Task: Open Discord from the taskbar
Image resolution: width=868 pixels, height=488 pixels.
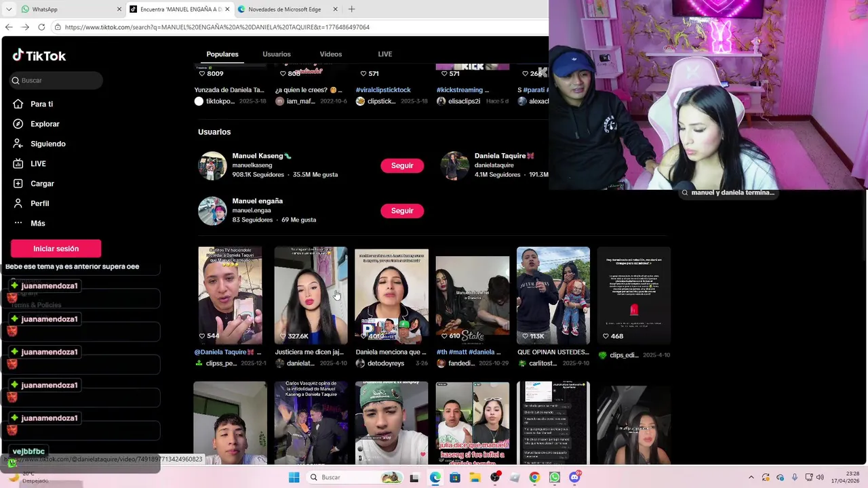Action: (x=574, y=477)
